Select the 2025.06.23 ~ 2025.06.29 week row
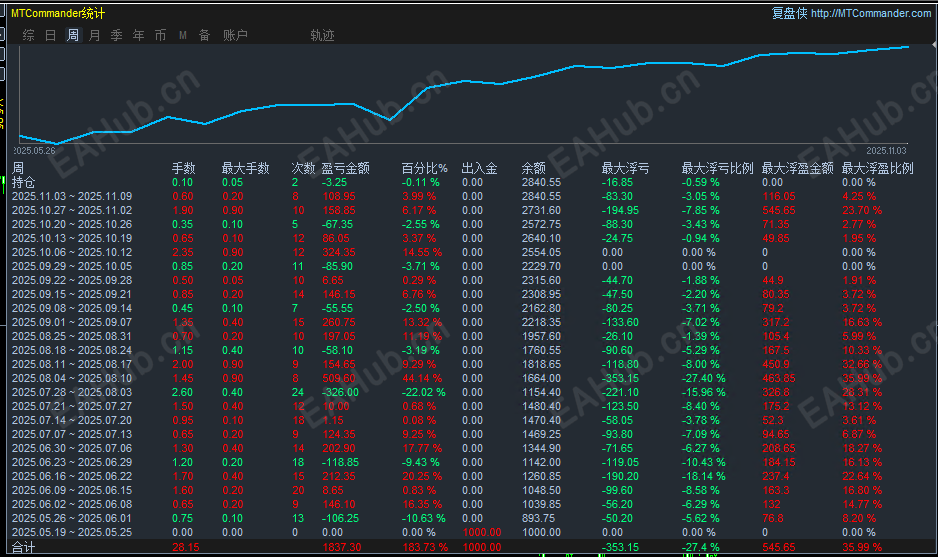Screen dimensions: 938x557 click(470, 462)
